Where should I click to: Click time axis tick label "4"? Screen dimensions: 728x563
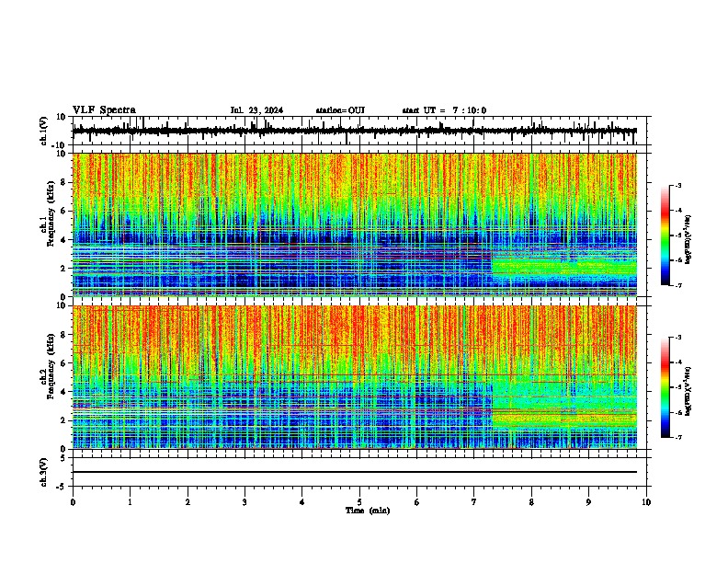click(x=302, y=502)
